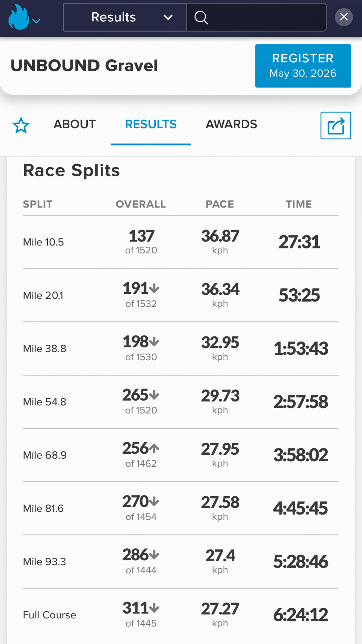The width and height of the screenshot is (362, 644).
Task: Expand the chevron beside the flame logo
Action: (x=37, y=21)
